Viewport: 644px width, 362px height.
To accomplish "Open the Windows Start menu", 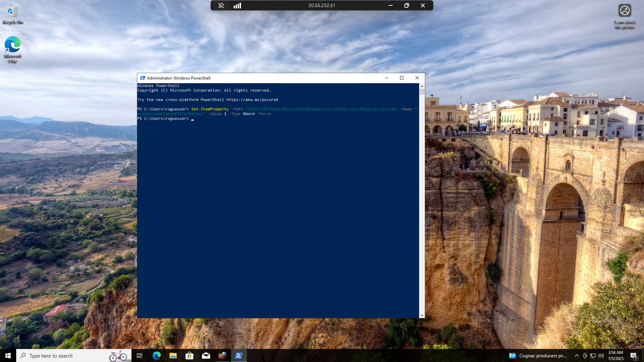I will pyautogui.click(x=8, y=356).
